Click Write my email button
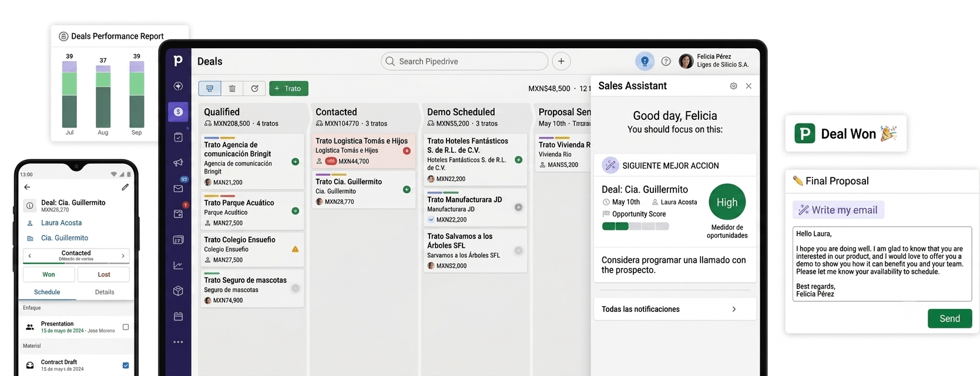The image size is (980, 376). coord(838,210)
